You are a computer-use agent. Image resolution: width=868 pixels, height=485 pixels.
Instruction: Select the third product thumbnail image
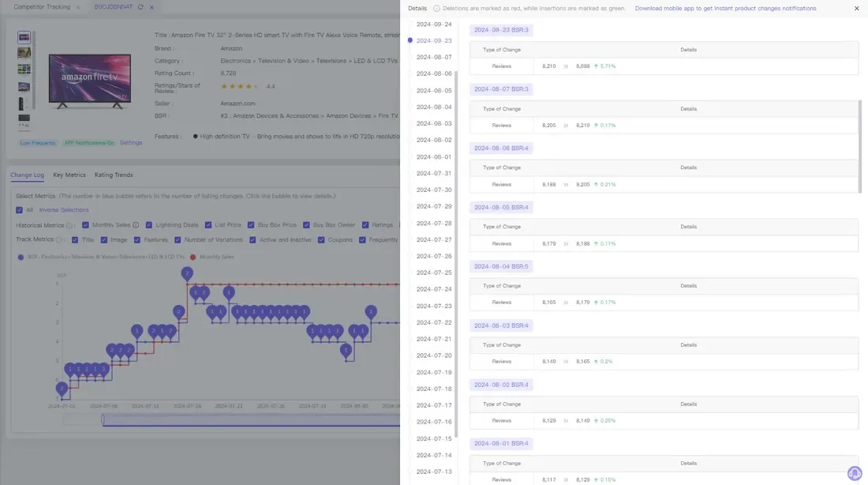tap(24, 70)
